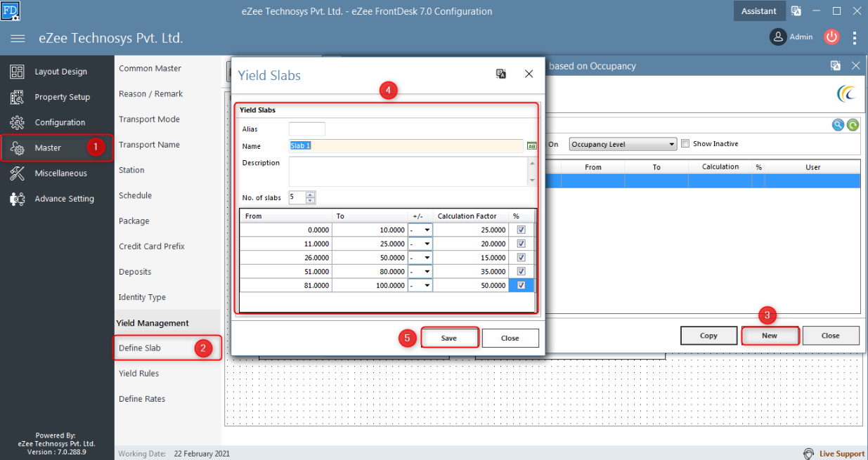This screenshot has height=460, width=868.
Task: Click the language icon beside the Name field
Action: [531, 146]
